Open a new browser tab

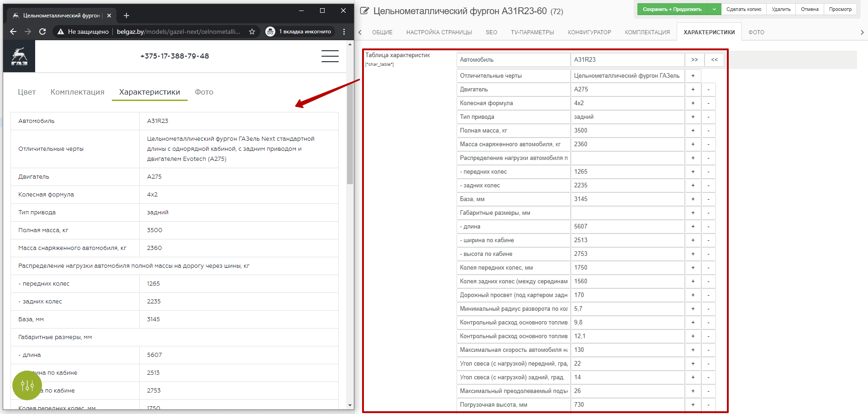[126, 16]
